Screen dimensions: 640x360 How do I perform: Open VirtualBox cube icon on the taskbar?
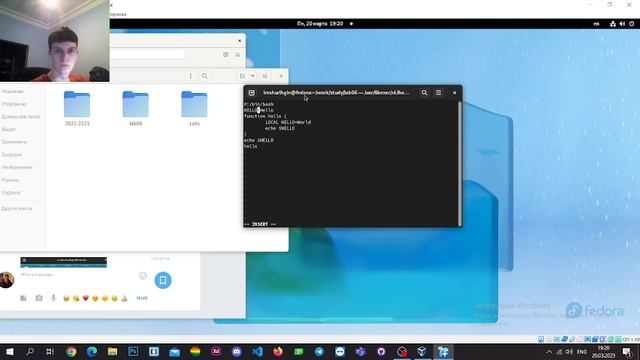(x=422, y=351)
